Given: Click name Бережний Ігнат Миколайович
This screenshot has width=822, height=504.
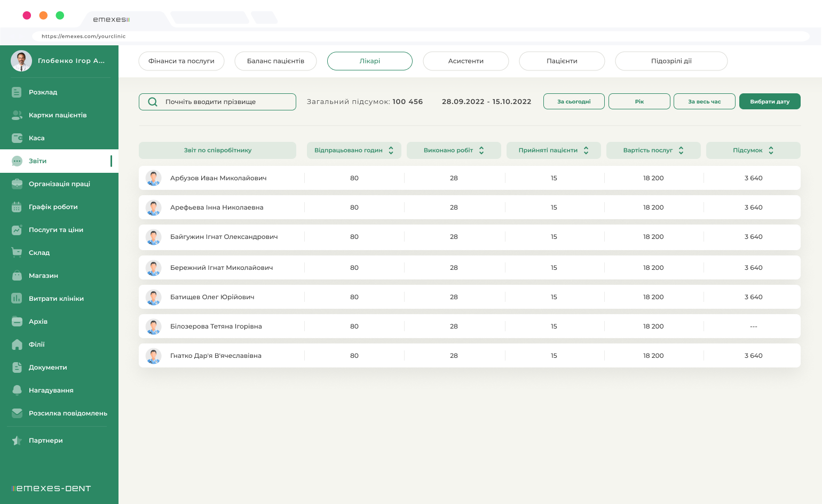Looking at the screenshot, I should [x=222, y=268].
